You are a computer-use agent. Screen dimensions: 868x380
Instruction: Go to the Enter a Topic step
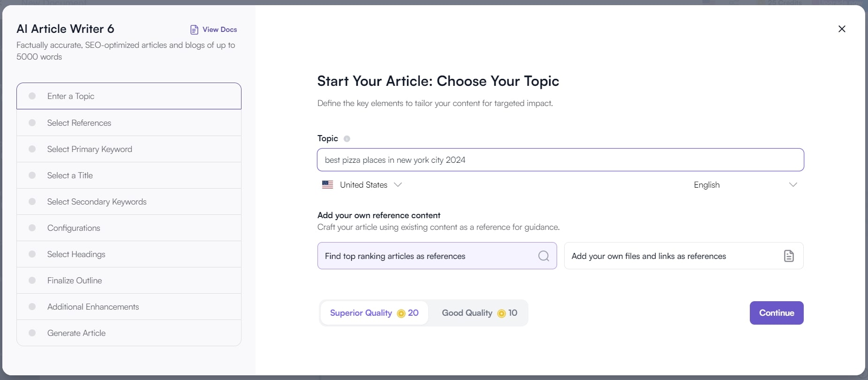(129, 96)
